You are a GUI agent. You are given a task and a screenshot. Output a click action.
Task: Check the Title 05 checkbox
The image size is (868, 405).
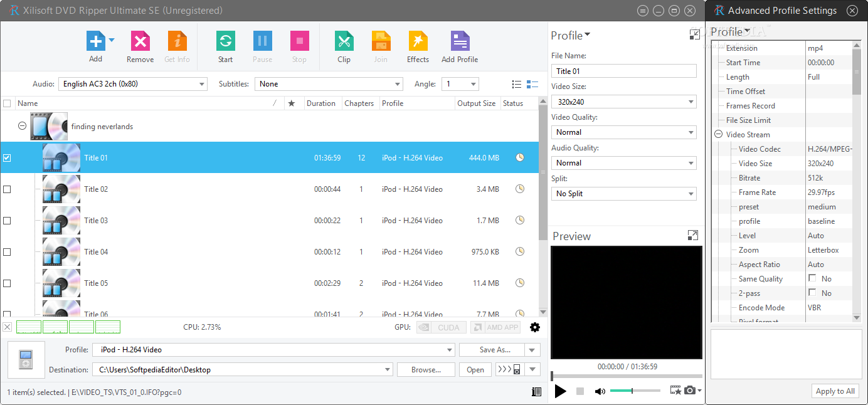(7, 283)
